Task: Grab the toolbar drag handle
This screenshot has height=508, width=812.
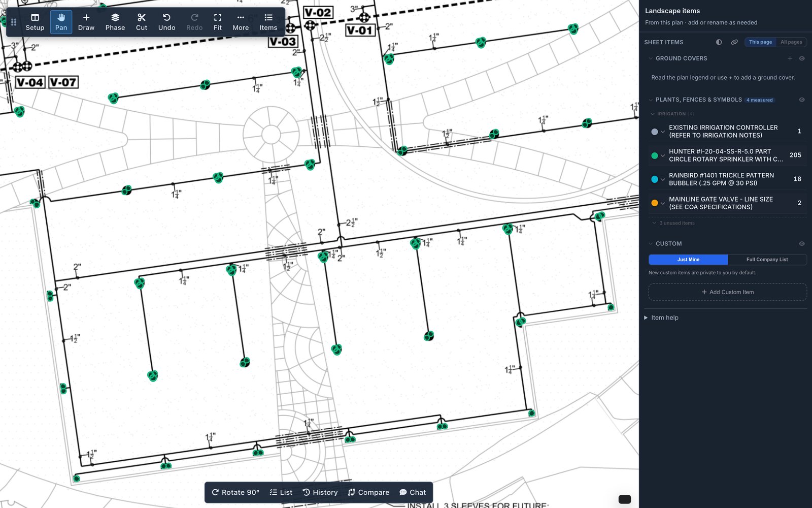Action: (14, 22)
